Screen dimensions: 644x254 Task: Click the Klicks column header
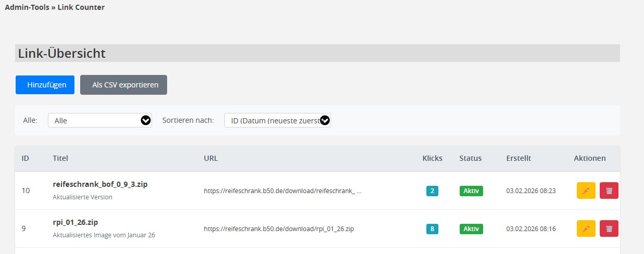coord(432,158)
